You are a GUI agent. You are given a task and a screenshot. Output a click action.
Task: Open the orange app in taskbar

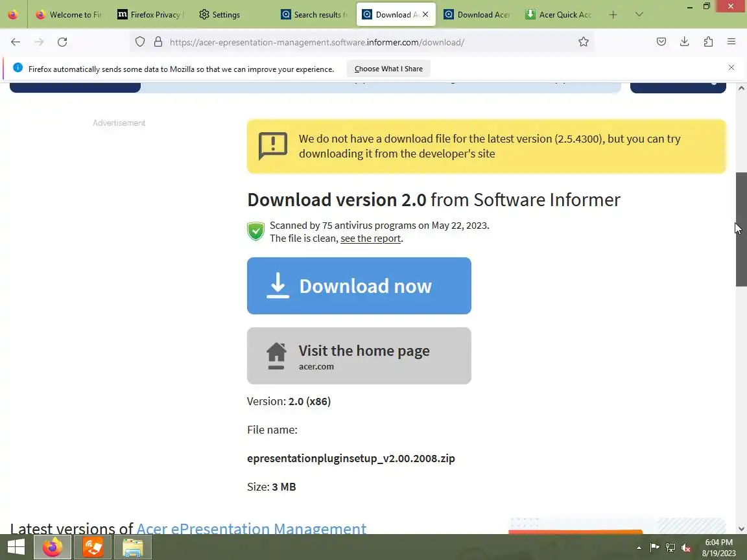(93, 546)
